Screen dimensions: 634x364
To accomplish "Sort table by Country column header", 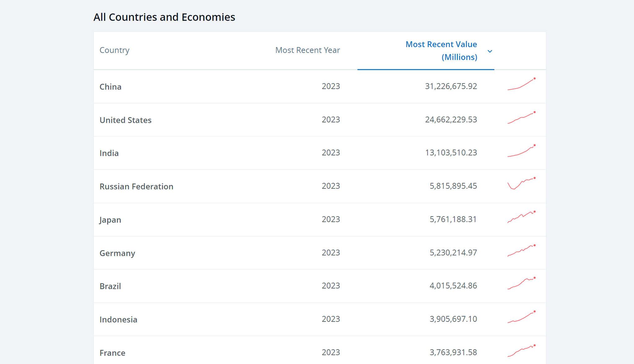I will pyautogui.click(x=114, y=50).
